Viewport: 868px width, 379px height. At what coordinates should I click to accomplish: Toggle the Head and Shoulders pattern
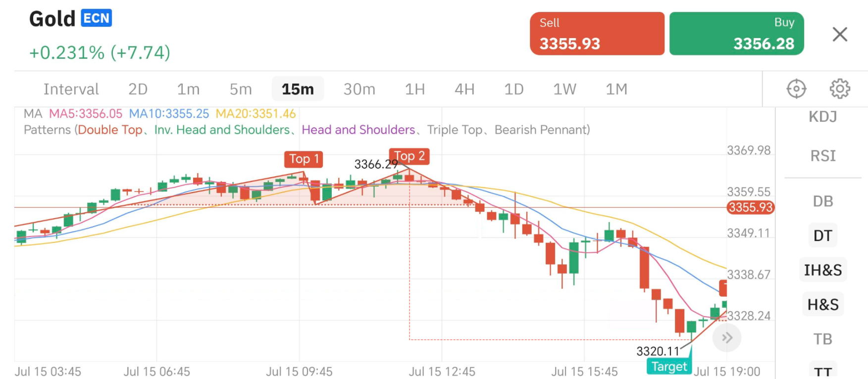pyautogui.click(x=358, y=130)
